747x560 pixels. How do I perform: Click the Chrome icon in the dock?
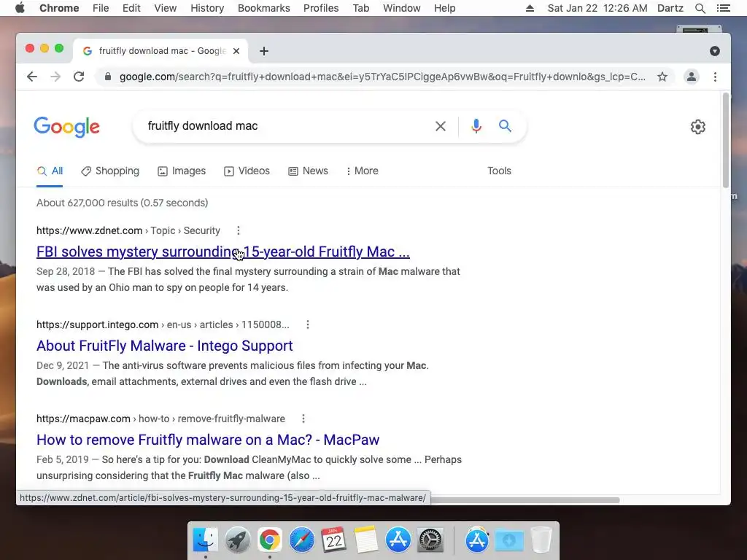(x=270, y=540)
